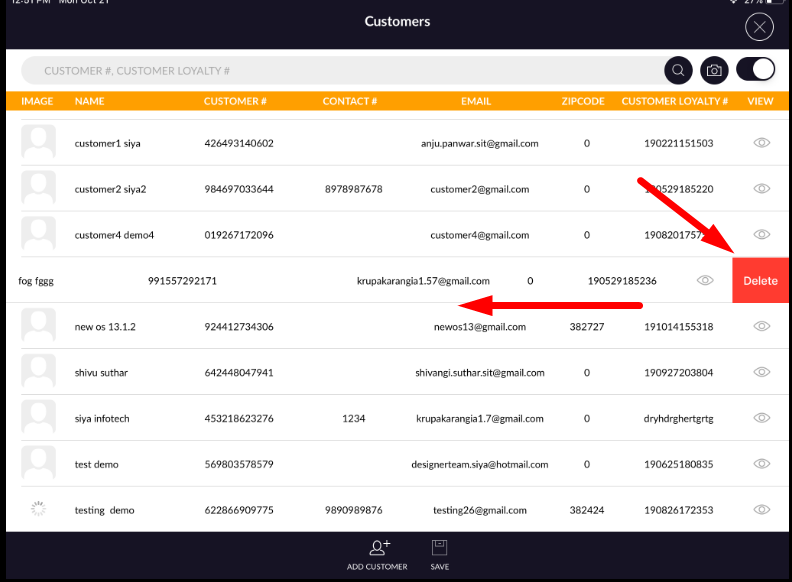
Task: Click eye icon for shivu suthar
Action: (761, 372)
